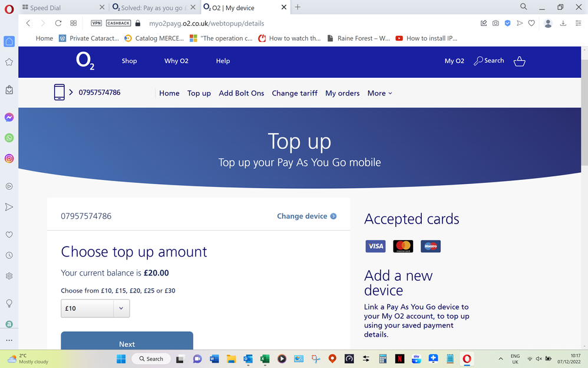Expand the device number chevron
Viewport: 588px width, 368px height.
coord(71,92)
